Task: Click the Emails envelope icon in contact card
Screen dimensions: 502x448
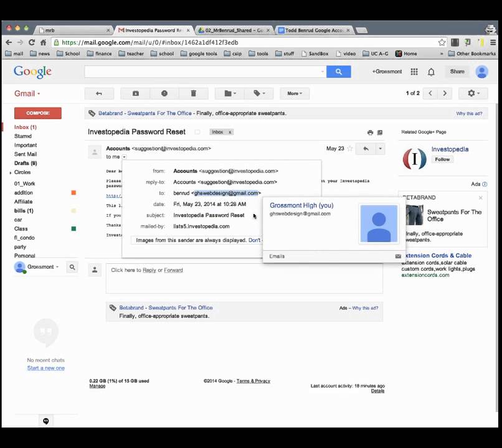Action: point(398,256)
